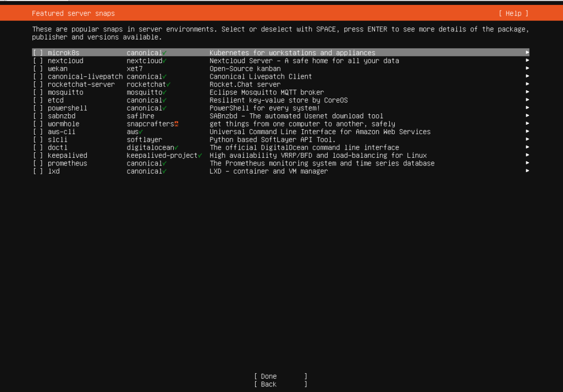Screen dimensions: 563x392
Task: Expand the etcd row details arrow
Action: tap(527, 100)
